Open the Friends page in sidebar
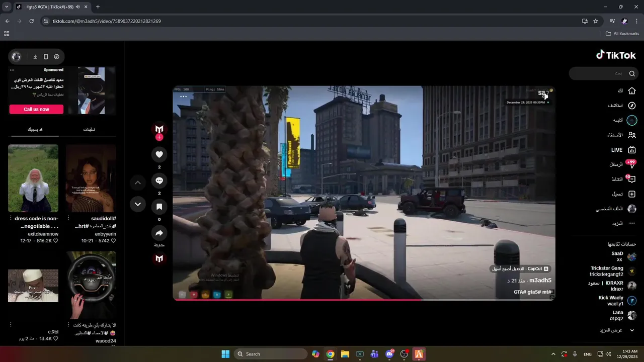Screen dimensions: 644x362 click(x=621, y=135)
